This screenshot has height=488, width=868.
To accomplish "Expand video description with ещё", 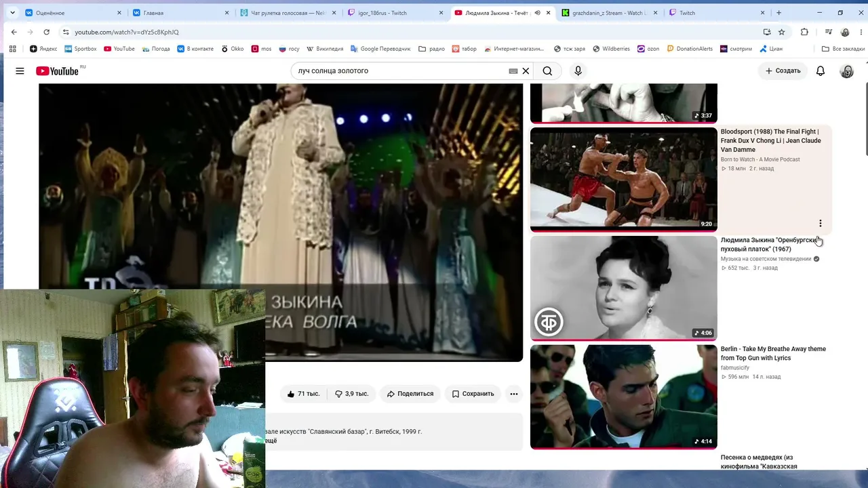I will pos(271,441).
